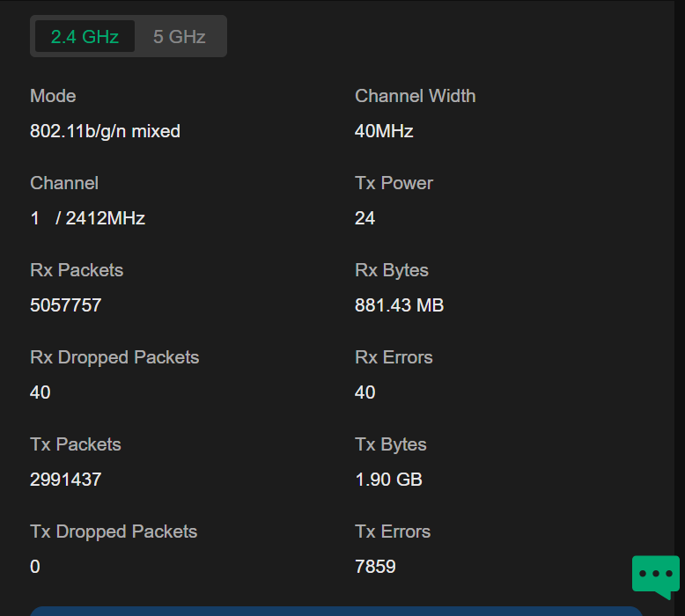685x616 pixels.
Task: Select the Rx Dropped Packets value 40
Action: (41, 392)
